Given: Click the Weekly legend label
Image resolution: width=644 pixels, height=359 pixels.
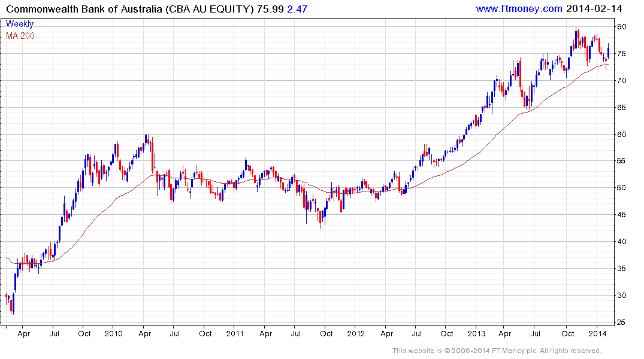Looking at the screenshot, I should coord(20,24).
